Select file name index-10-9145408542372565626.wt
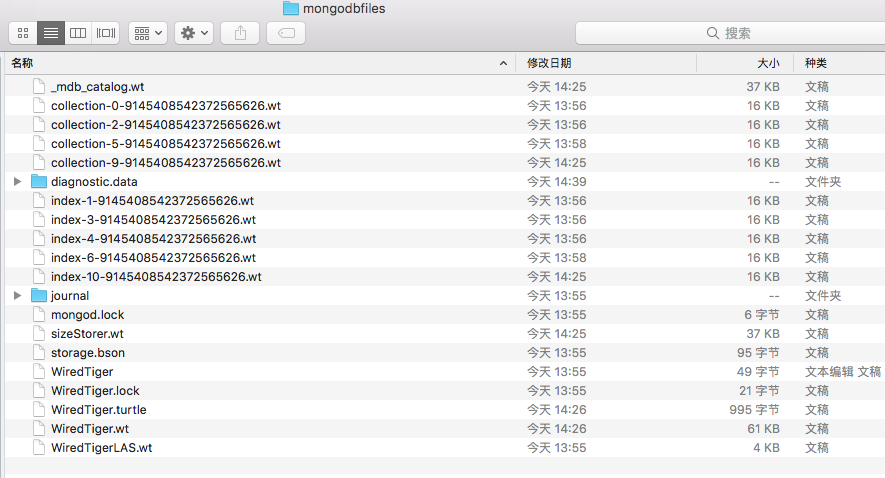This screenshot has height=478, width=885. pyautogui.click(x=156, y=277)
